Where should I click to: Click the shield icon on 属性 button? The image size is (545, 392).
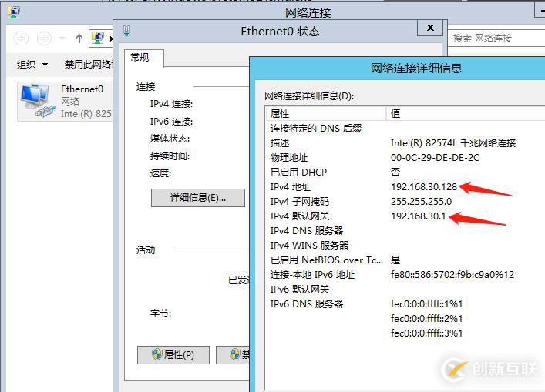coord(157,354)
